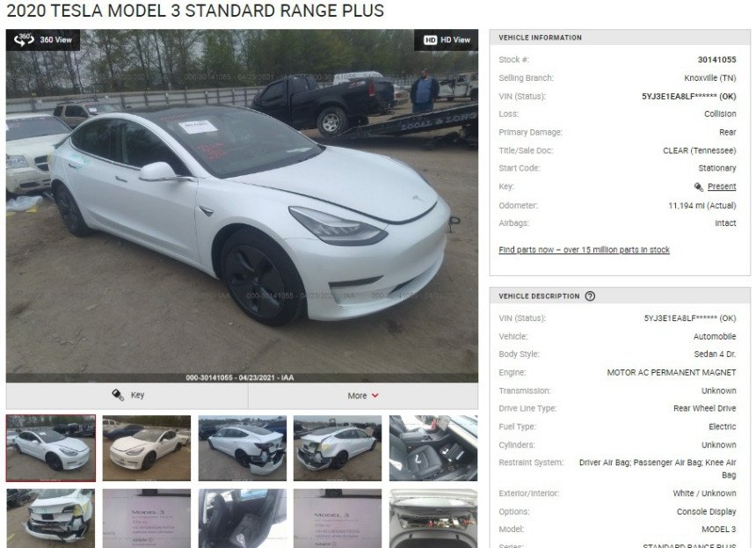Screen dimensions: 756x548
Task: View the rear seat interior thumbnail
Action: click(x=242, y=518)
